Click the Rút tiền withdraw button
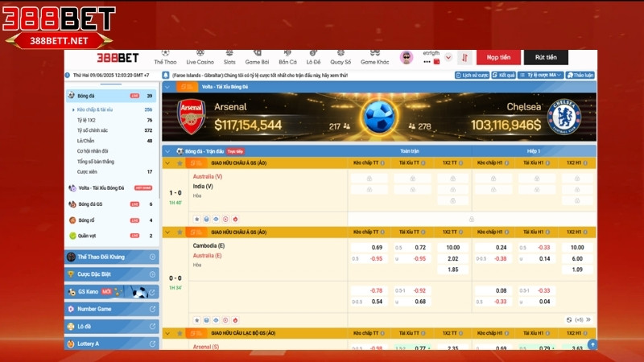This screenshot has height=362, width=644. [546, 57]
